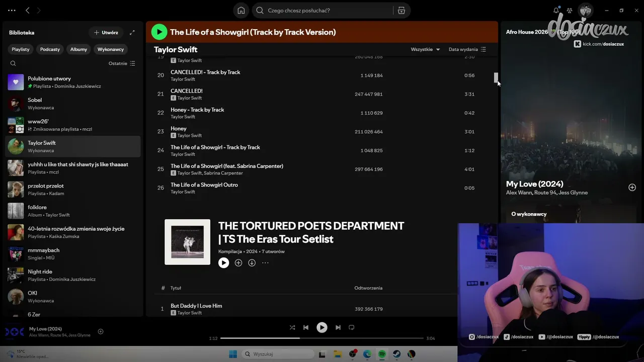644x362 pixels.
Task: Toggle shuffle in the player bar
Action: [x=292, y=327]
